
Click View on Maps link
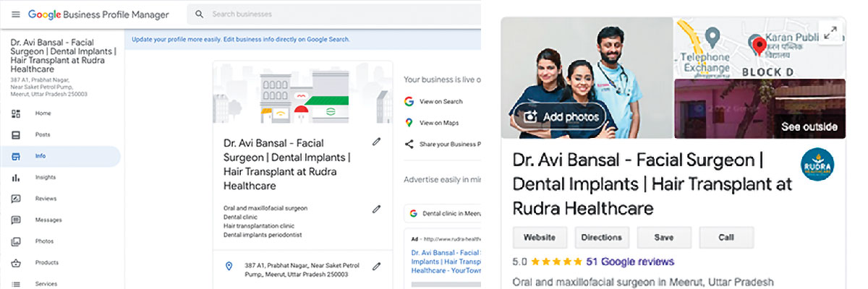click(439, 123)
